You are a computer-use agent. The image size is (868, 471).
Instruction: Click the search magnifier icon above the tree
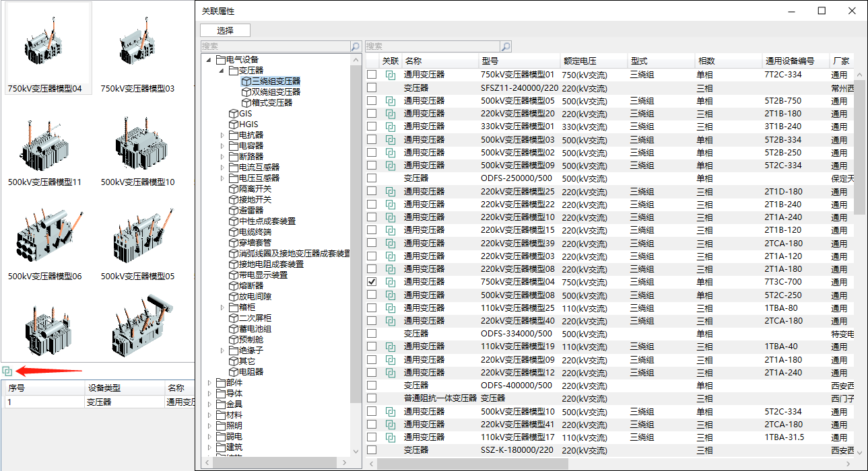coord(356,46)
